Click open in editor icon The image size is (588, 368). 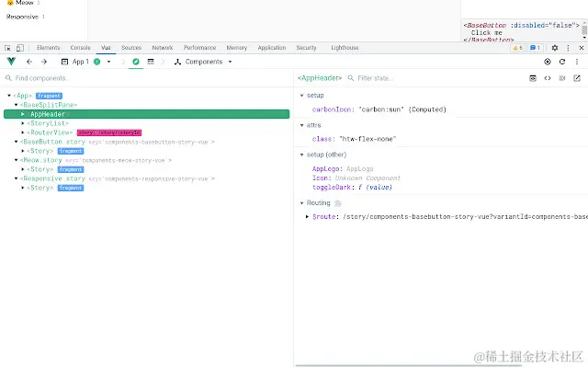tap(577, 78)
